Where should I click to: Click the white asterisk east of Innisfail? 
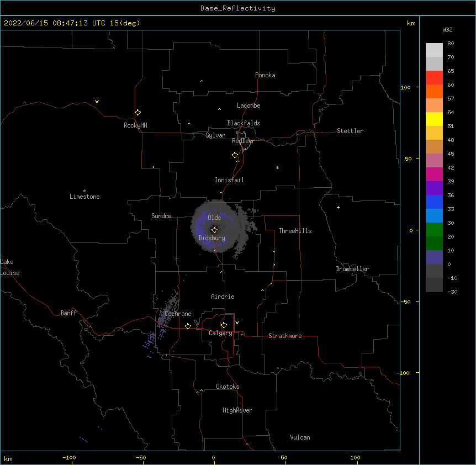click(x=277, y=167)
